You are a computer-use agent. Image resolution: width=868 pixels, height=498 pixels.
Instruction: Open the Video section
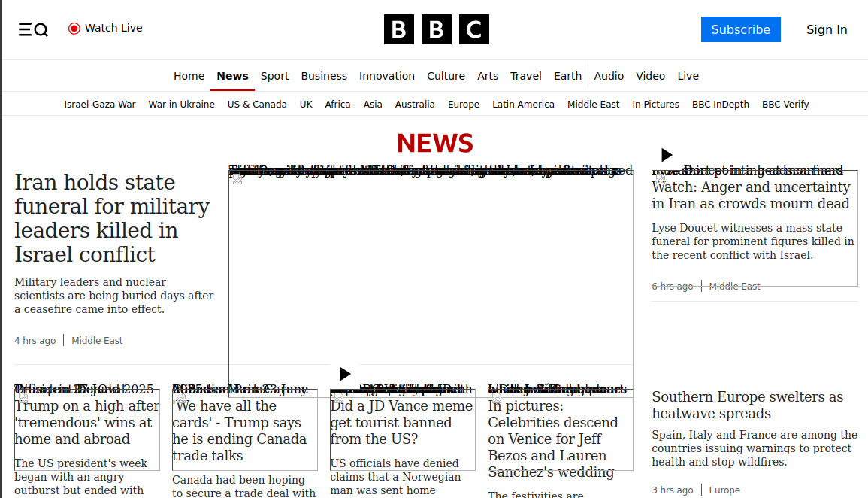coord(651,76)
